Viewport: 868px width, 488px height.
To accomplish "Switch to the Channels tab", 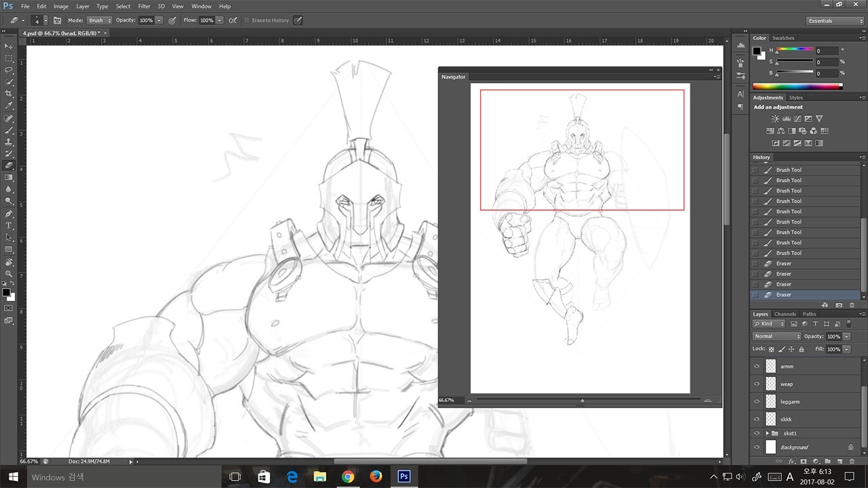I will [x=785, y=314].
